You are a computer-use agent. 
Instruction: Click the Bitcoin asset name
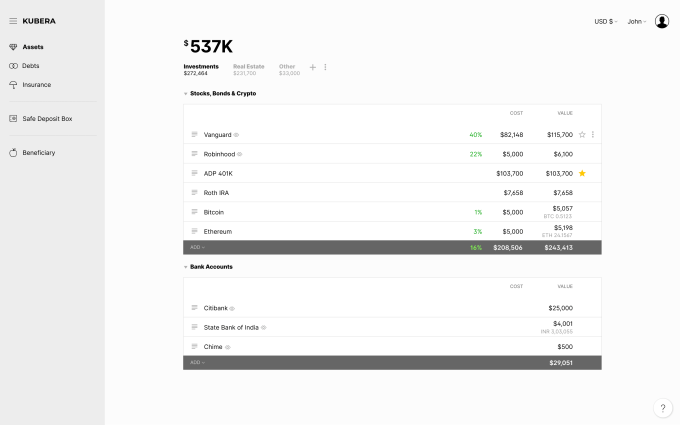click(214, 212)
